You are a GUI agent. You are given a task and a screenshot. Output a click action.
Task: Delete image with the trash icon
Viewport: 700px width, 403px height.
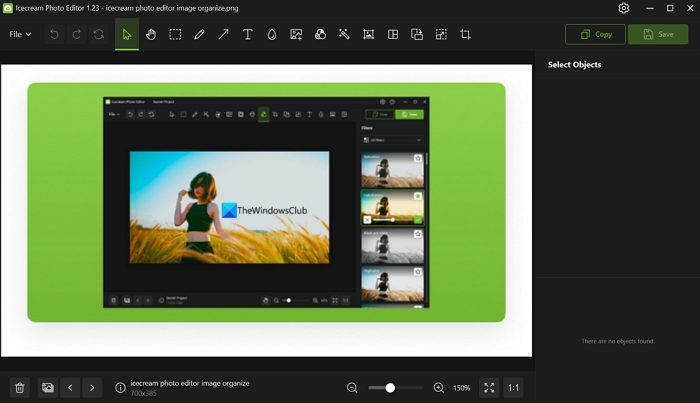[20, 387]
